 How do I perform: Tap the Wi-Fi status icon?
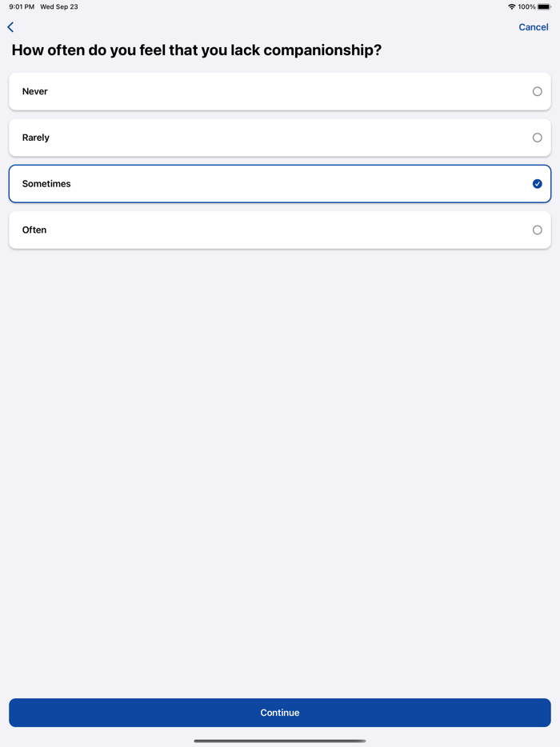[513, 6]
